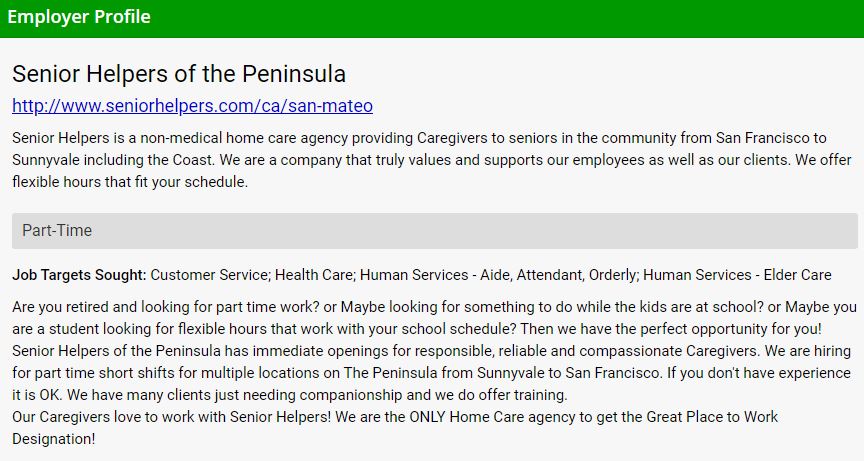This screenshot has width=864, height=461.
Task: Click Human Services - Aide, Attendant, Orderly
Action: (x=497, y=275)
